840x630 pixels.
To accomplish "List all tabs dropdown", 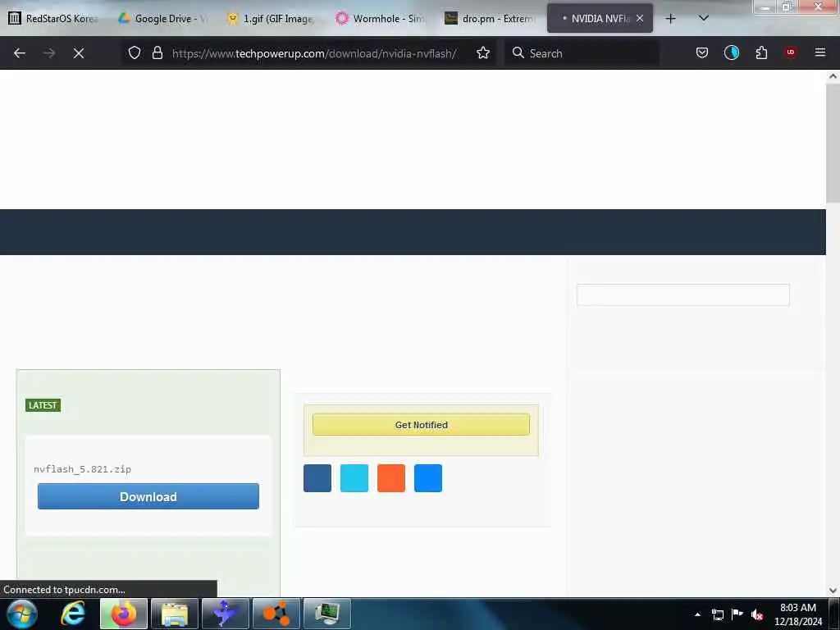I will click(703, 18).
